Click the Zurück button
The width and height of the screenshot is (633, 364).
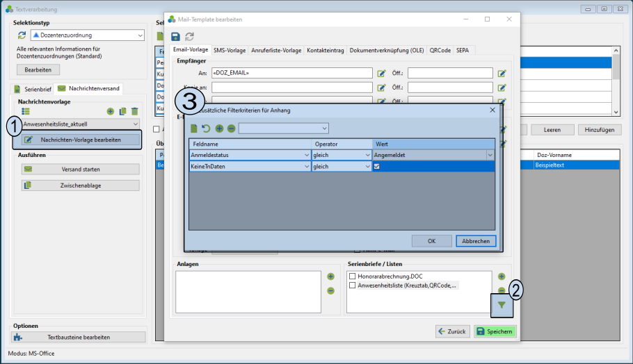click(x=452, y=331)
